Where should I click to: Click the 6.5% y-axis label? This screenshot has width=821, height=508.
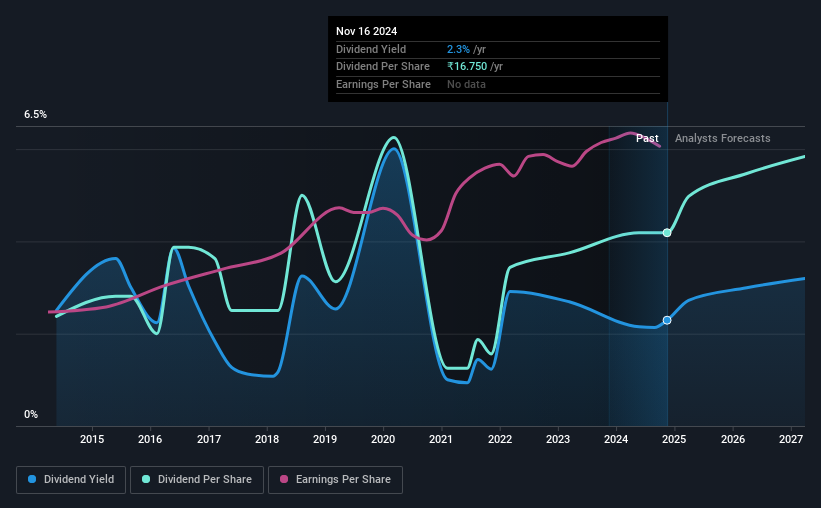36,115
